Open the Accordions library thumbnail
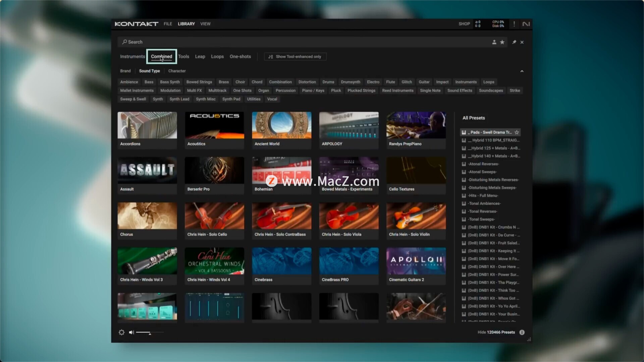Image resolution: width=644 pixels, height=362 pixels. click(x=147, y=130)
